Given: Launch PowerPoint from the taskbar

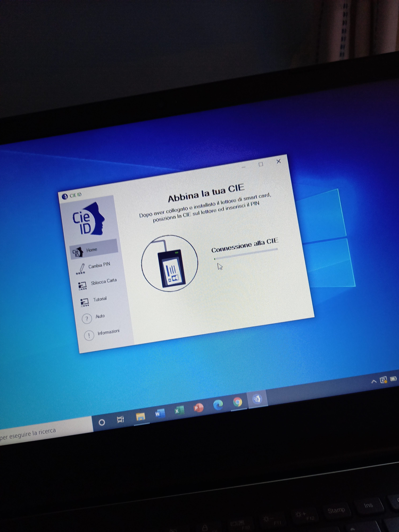Looking at the screenshot, I should [198, 408].
